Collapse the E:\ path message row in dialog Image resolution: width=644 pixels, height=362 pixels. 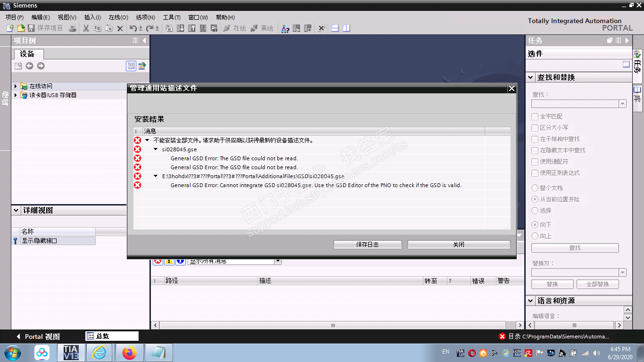156,176
